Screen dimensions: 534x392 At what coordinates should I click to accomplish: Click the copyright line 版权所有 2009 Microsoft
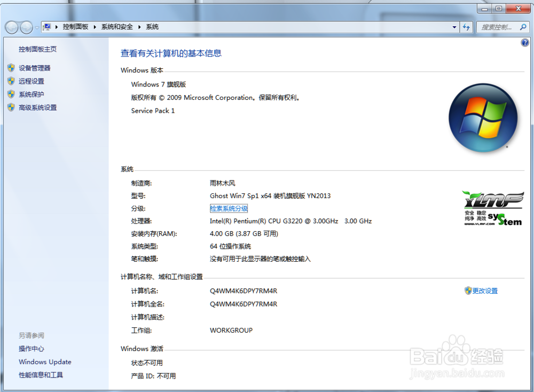coord(215,98)
